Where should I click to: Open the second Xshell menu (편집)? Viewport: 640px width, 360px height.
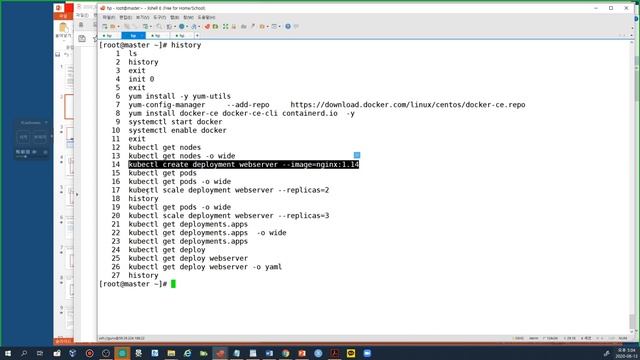[126, 18]
